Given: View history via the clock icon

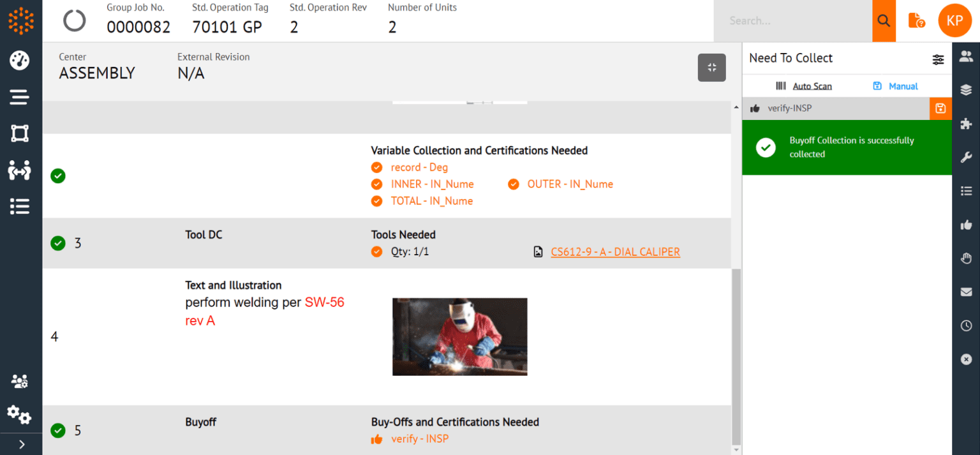Looking at the screenshot, I should click(x=966, y=325).
